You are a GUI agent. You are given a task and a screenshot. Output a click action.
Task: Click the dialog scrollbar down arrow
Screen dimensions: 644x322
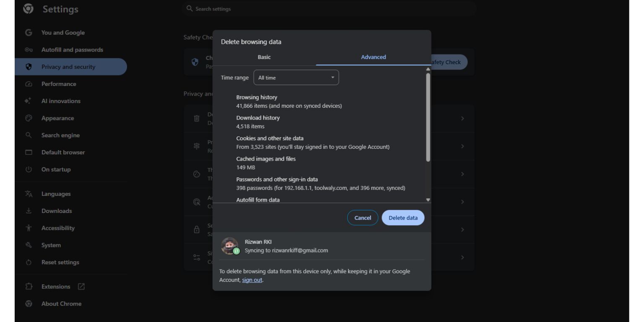[428, 200]
